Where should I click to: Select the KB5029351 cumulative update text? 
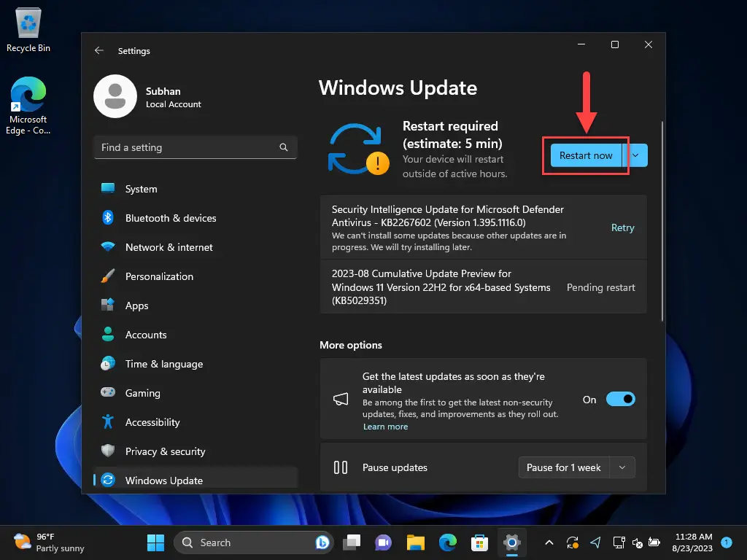tap(441, 287)
